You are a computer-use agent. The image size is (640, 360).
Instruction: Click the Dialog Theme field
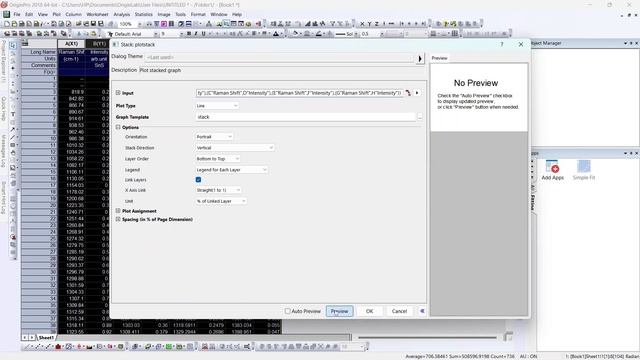tap(280, 57)
